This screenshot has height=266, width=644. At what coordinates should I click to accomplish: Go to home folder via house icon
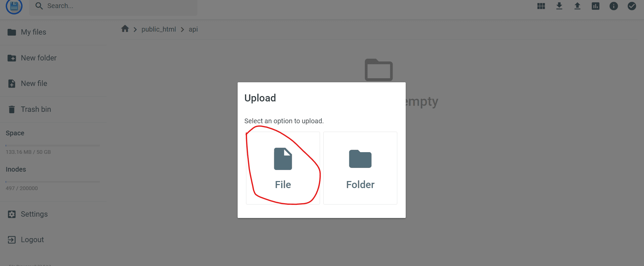click(x=125, y=29)
